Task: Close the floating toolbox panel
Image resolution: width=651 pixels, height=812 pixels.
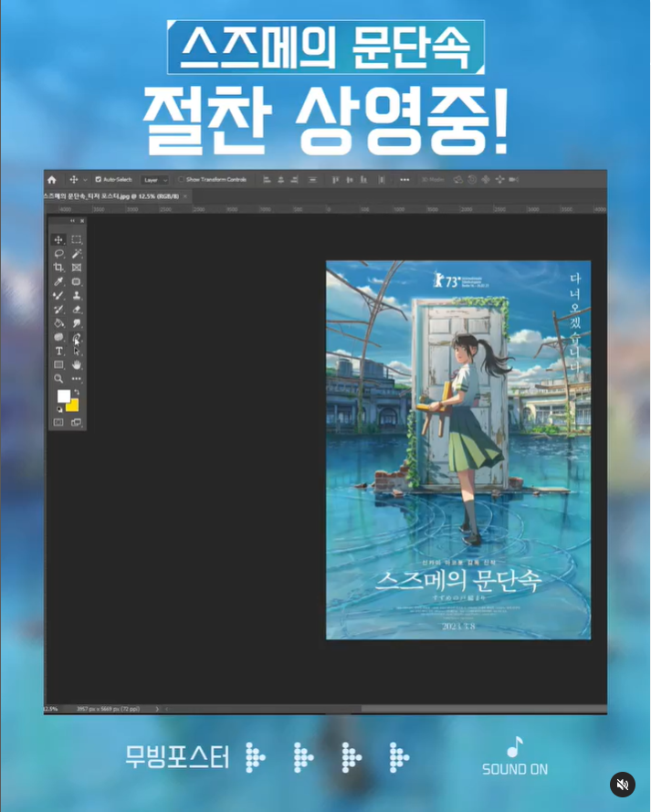Action: coord(82,221)
